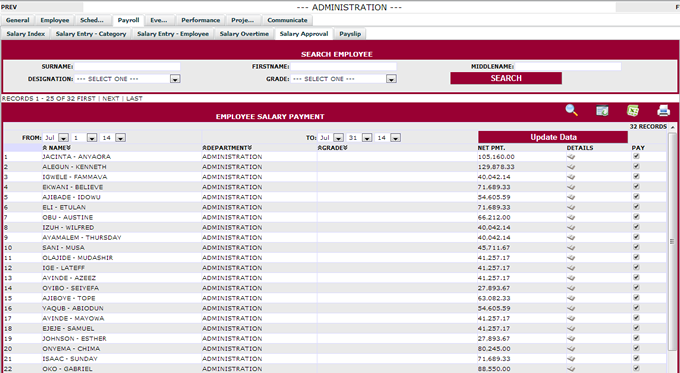Open the Salary Index sub-tab
Viewport: 680px width, 373px height.
(x=26, y=34)
